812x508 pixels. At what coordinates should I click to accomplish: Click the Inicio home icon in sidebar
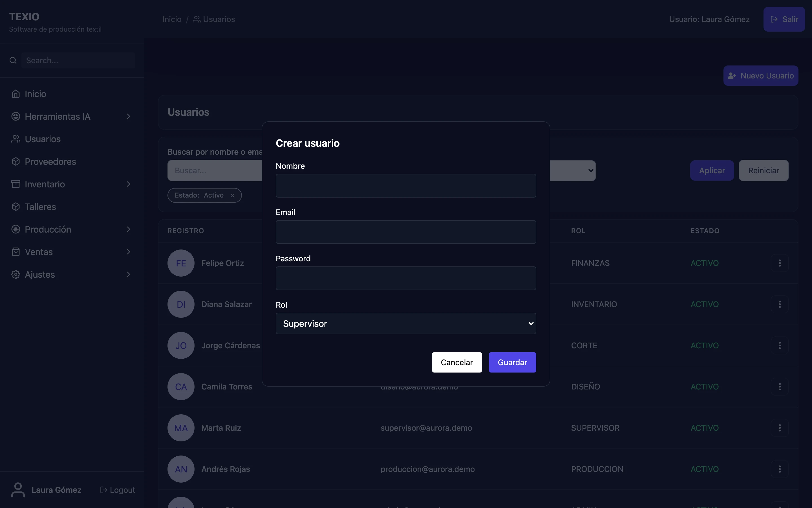(x=16, y=94)
